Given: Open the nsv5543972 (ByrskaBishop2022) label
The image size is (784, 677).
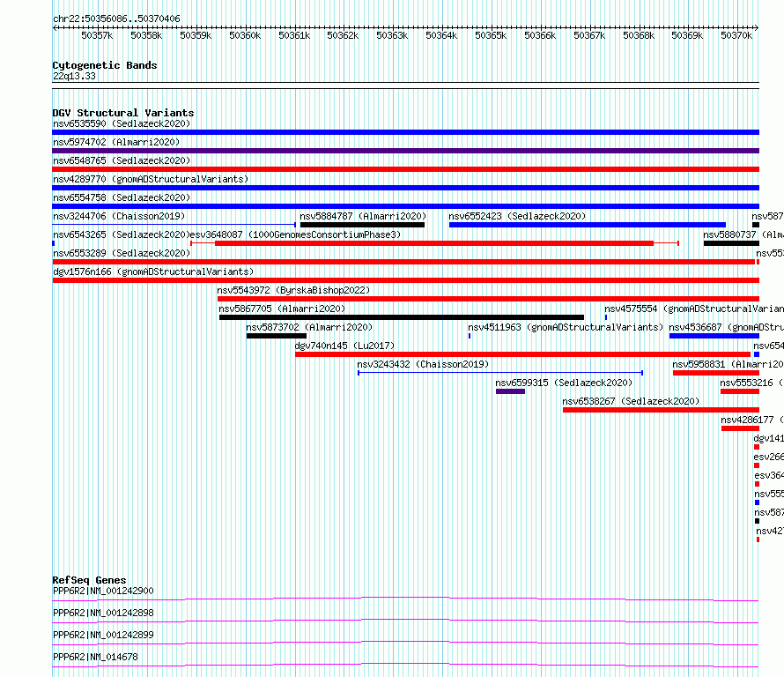Looking at the screenshot, I should pyautogui.click(x=293, y=290).
